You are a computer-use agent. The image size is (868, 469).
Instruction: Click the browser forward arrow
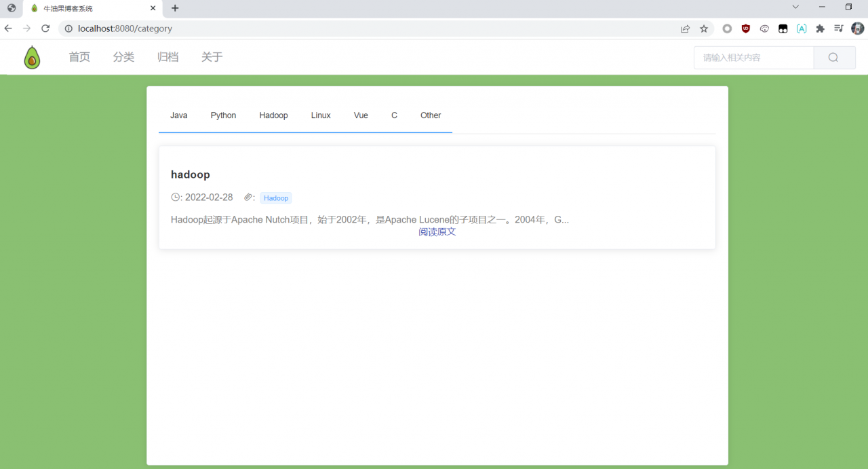26,29
